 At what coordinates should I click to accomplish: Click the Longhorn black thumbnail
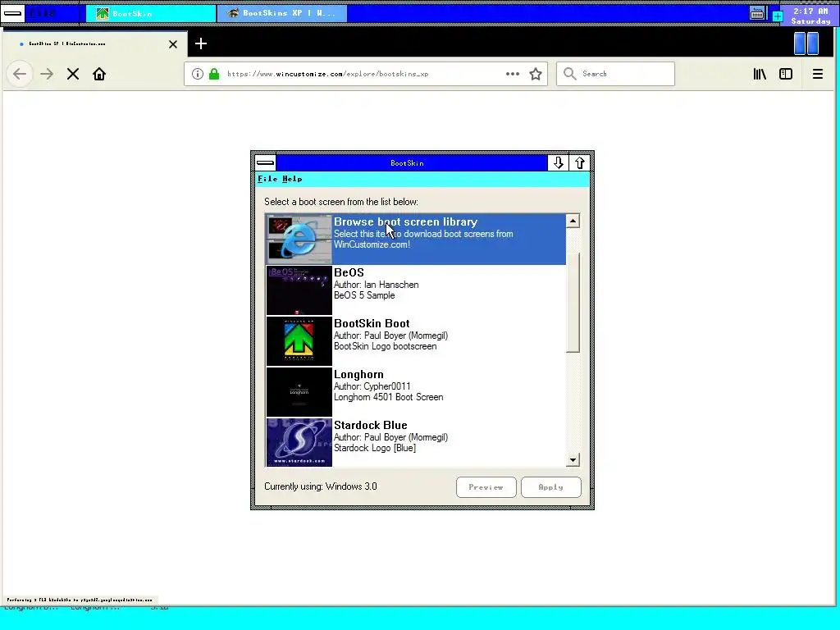click(299, 391)
